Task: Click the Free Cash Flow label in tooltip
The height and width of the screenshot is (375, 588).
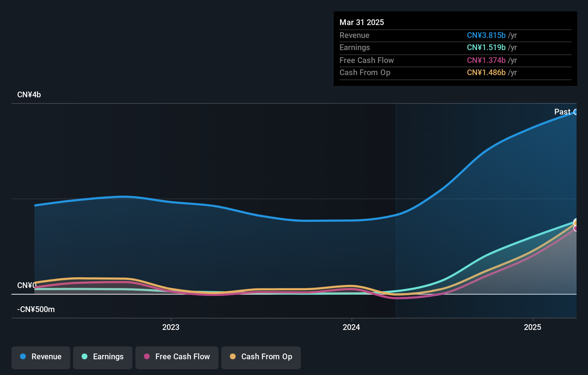Action: click(x=366, y=60)
